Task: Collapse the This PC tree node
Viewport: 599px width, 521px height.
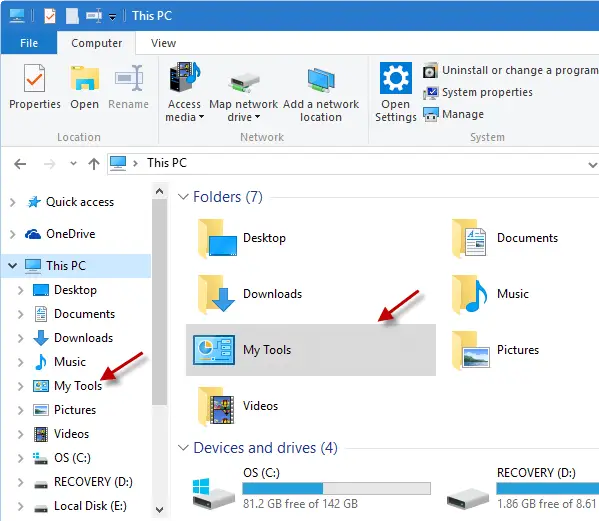Action: click(13, 265)
